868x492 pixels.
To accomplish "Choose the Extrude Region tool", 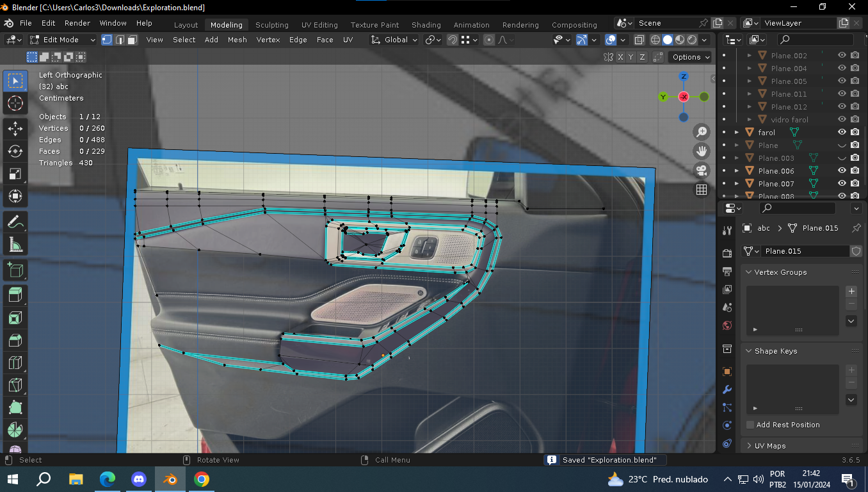I will tap(15, 295).
